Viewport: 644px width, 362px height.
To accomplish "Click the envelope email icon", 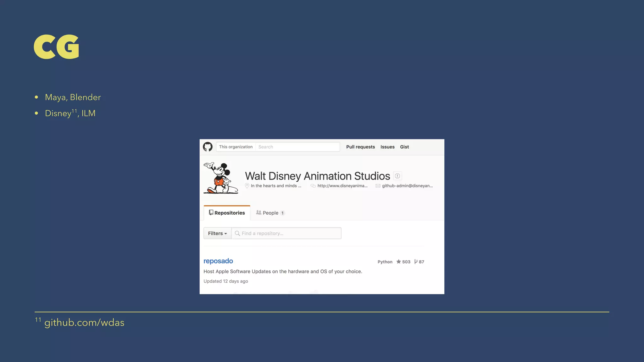I will click(378, 186).
